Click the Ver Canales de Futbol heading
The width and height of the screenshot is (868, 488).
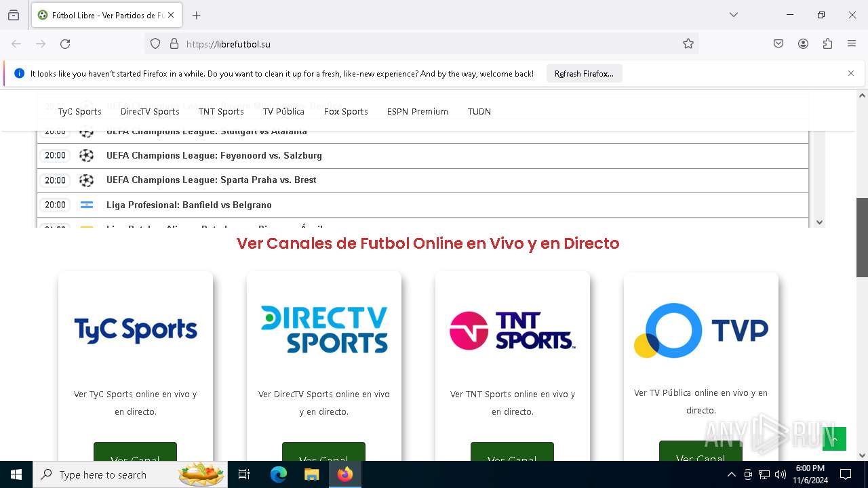click(x=428, y=243)
